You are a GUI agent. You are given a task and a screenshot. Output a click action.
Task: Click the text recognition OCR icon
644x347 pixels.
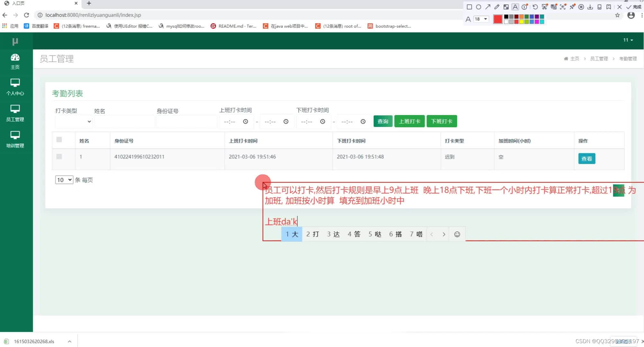pos(563,7)
